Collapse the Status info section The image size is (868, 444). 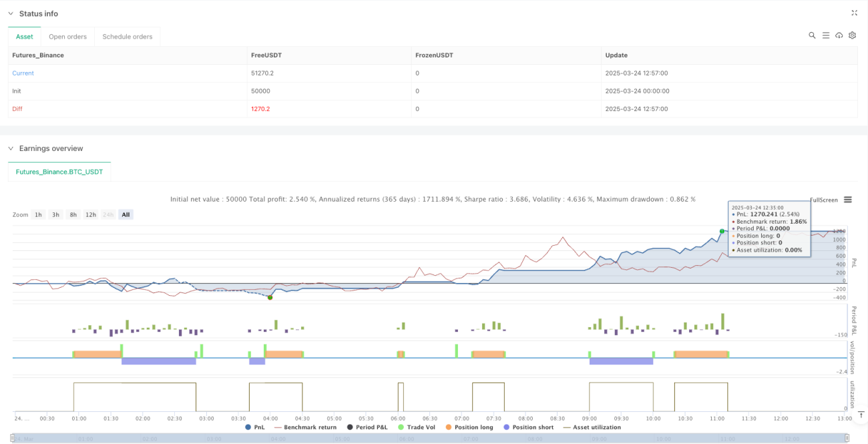coord(11,13)
